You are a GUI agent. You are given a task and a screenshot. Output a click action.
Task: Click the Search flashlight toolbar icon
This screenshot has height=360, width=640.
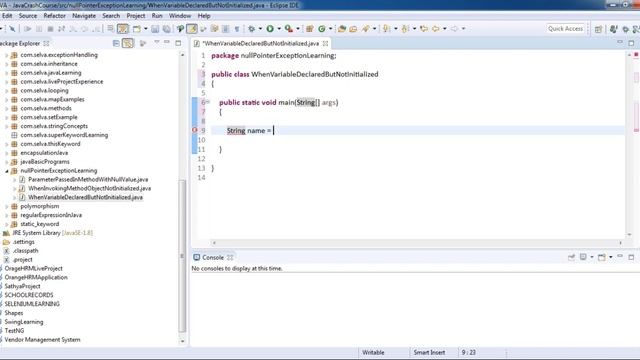366,29
